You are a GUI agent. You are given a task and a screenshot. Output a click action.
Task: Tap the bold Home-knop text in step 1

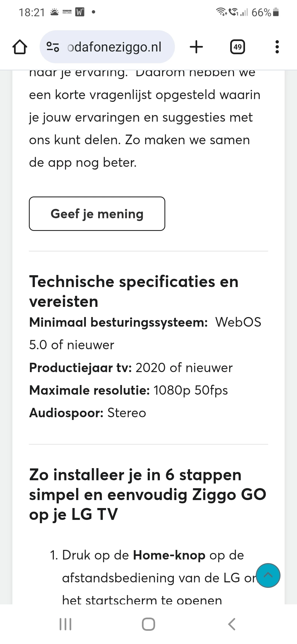(169, 555)
